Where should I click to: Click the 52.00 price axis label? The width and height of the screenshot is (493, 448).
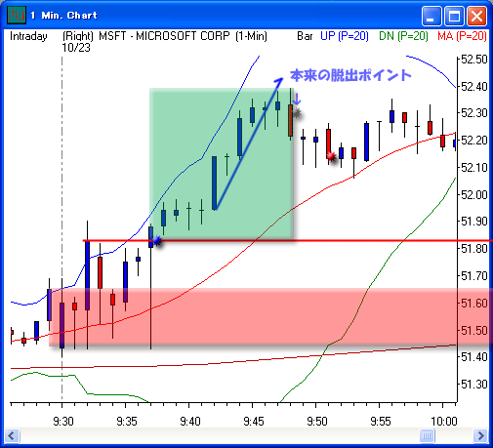474,195
